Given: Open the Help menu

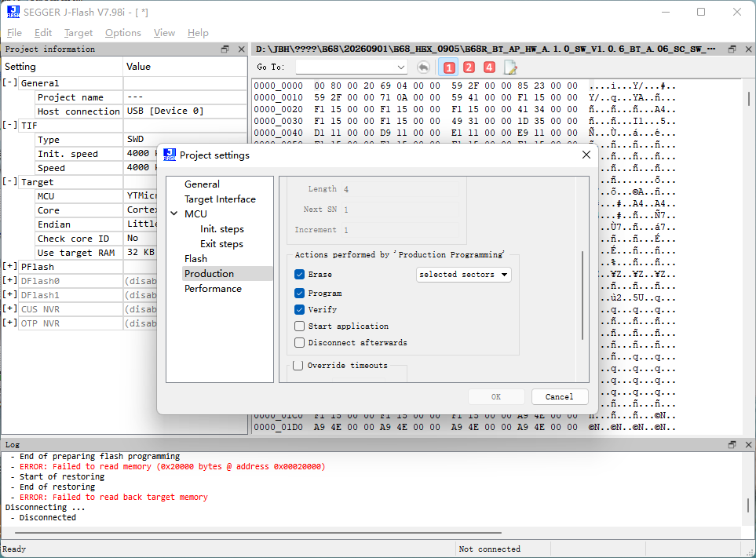Looking at the screenshot, I should 198,33.
